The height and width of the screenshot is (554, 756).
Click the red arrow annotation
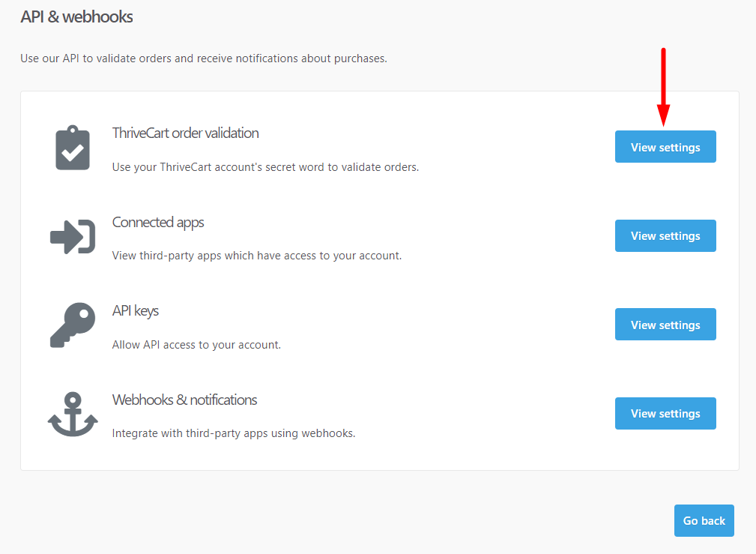[663, 87]
